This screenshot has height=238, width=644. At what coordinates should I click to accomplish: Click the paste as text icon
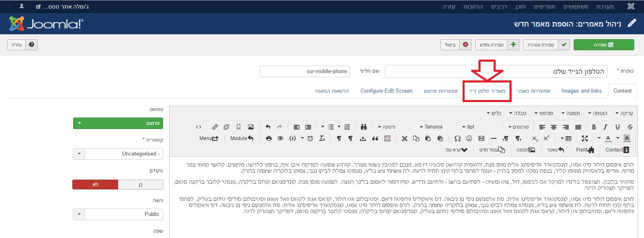[440, 138]
